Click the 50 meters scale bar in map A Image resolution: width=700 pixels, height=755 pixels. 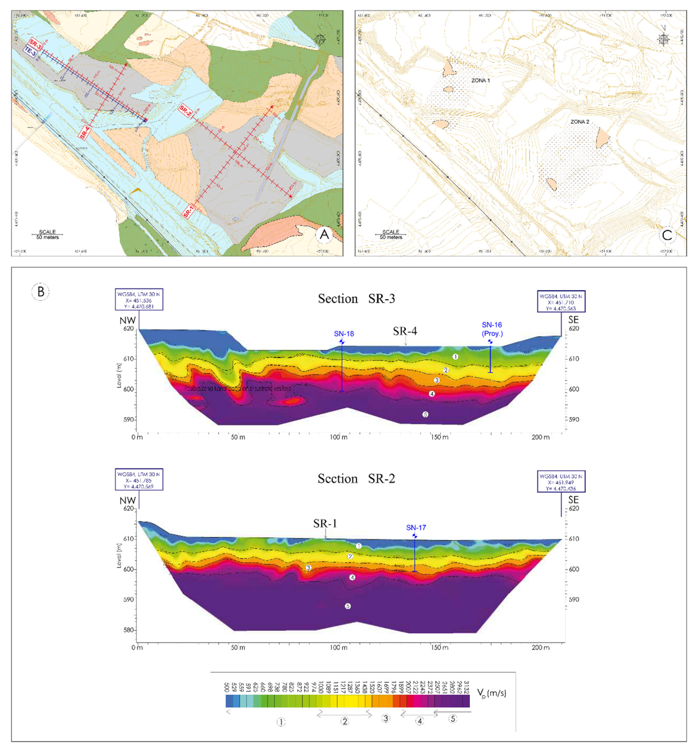(47, 235)
